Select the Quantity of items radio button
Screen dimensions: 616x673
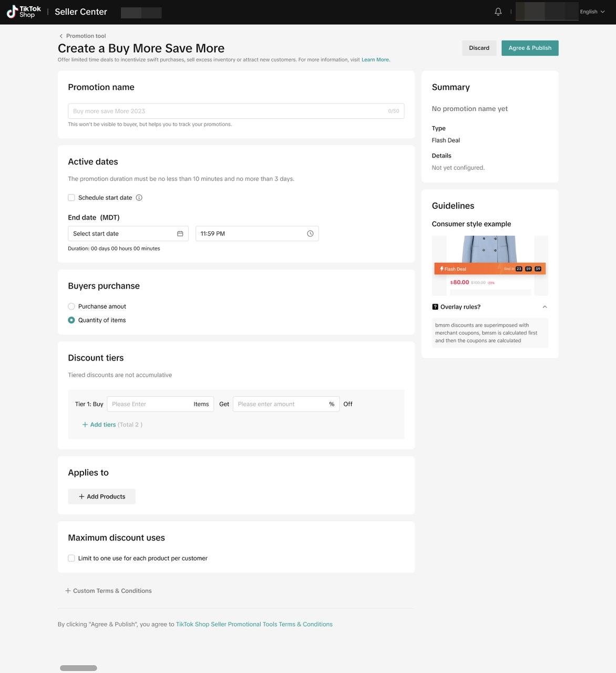point(71,320)
